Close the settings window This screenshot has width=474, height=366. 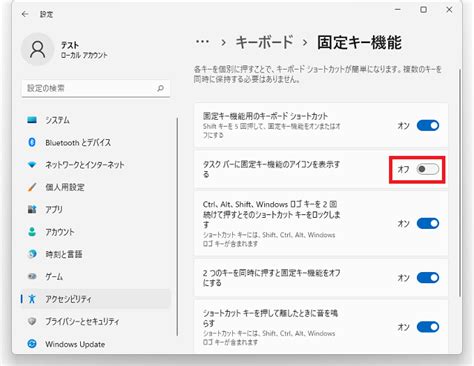coord(449,10)
